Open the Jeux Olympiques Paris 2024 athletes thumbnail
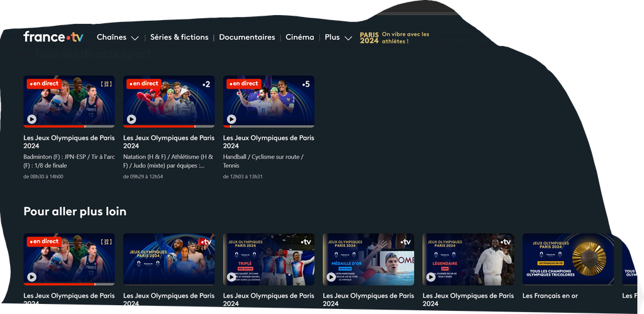This screenshot has height=314, width=644. pos(169,259)
